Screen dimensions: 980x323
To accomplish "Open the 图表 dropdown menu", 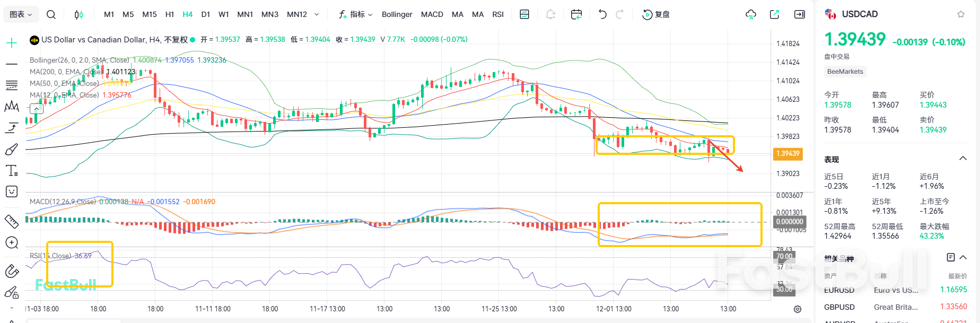I will click(21, 14).
